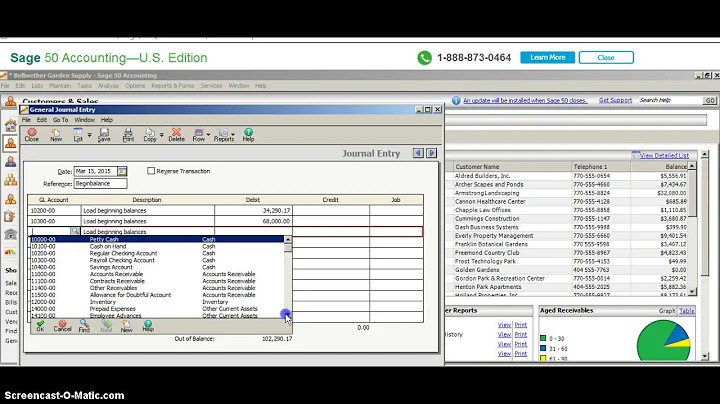Expand the Reports toolbar dropdown arrow
The width and height of the screenshot is (720, 404).
233,135
